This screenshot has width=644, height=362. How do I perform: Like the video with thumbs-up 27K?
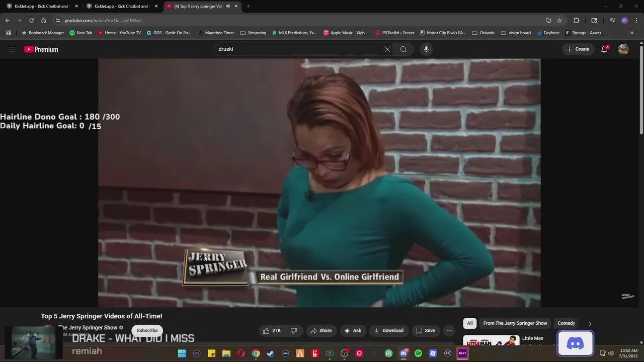click(272, 330)
